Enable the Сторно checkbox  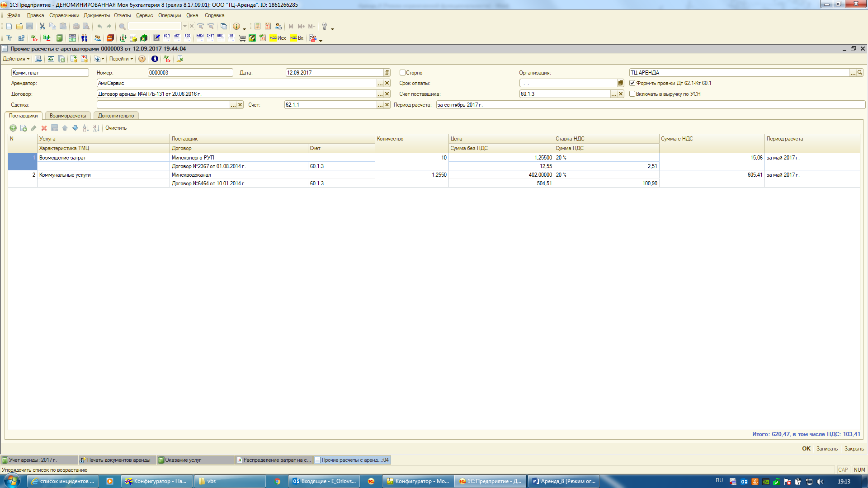[402, 73]
